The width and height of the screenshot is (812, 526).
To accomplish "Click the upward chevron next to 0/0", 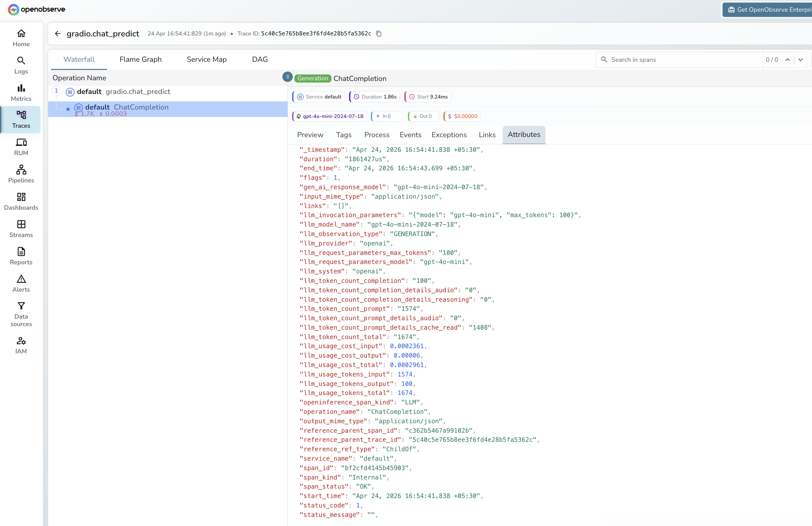I will [787, 60].
